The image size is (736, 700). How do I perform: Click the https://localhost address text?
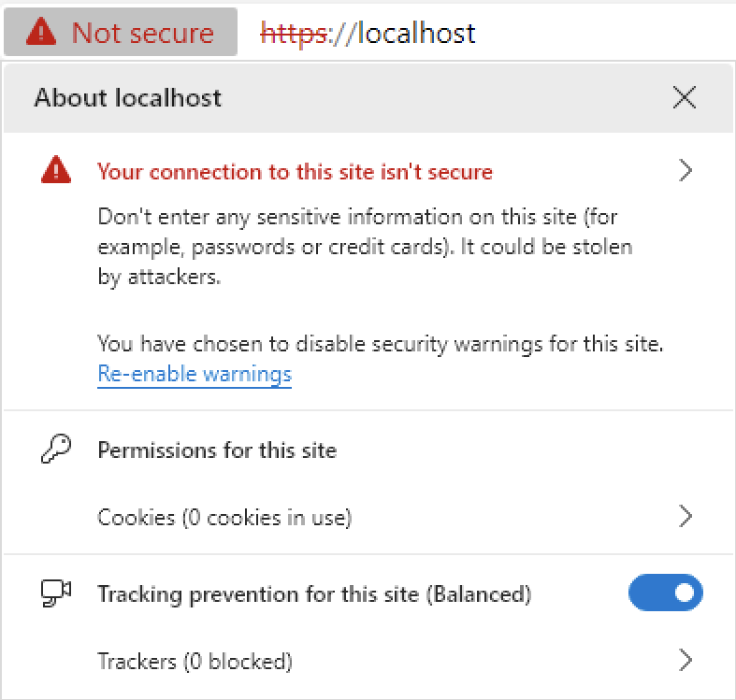(x=368, y=34)
